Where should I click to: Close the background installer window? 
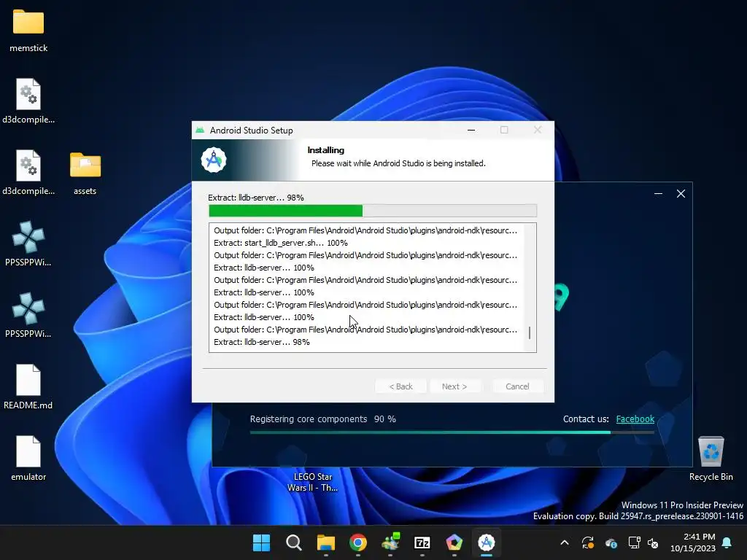pyautogui.click(x=681, y=194)
